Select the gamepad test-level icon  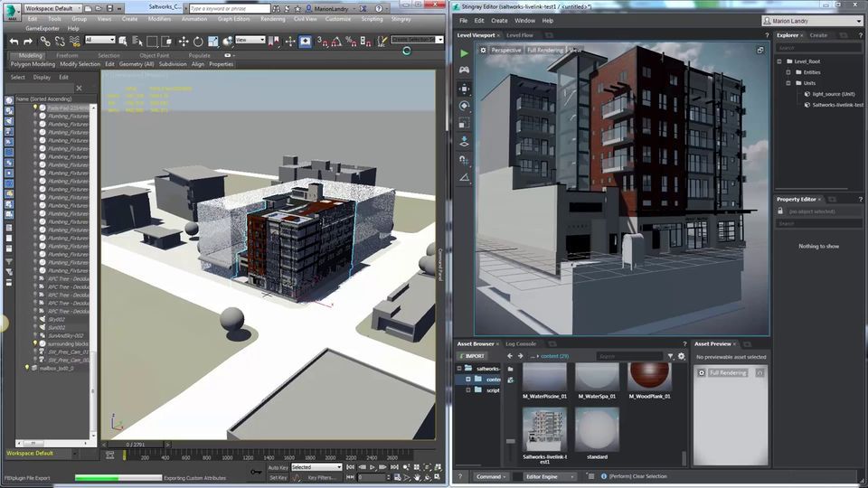[x=464, y=70]
